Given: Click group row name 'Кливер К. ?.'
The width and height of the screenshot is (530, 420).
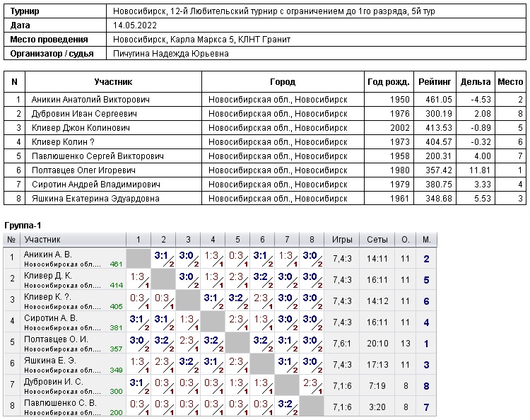Looking at the screenshot, I should coord(47,297).
